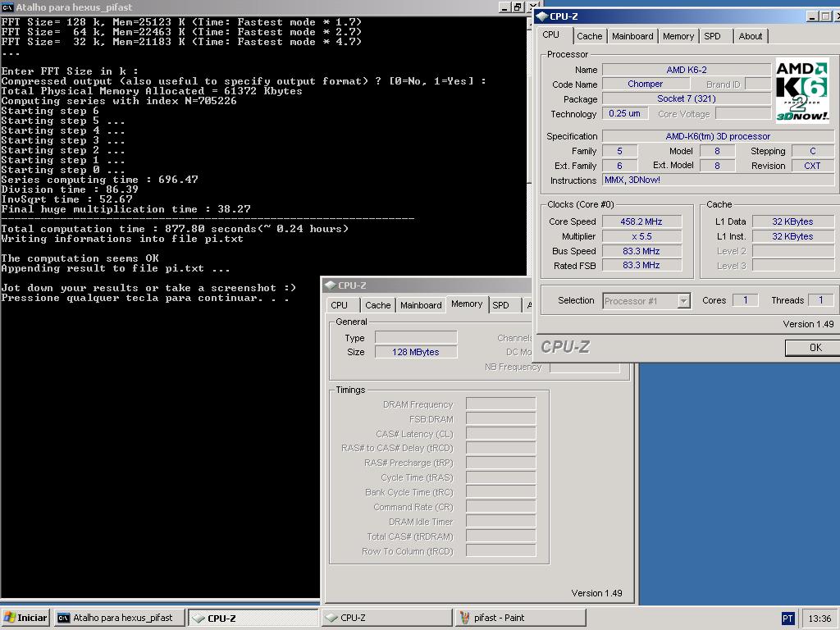Select Memory tab in rear CPU-Z window
The width and height of the screenshot is (840, 630).
(x=467, y=304)
